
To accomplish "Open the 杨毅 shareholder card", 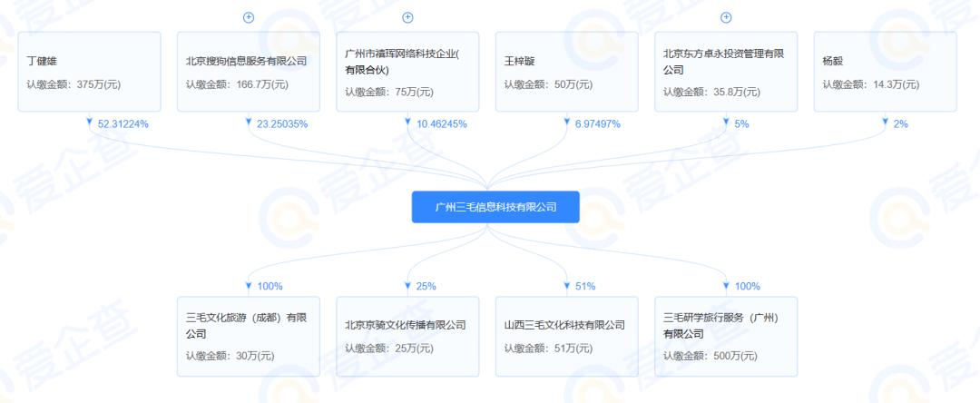I will pyautogui.click(x=885, y=72).
